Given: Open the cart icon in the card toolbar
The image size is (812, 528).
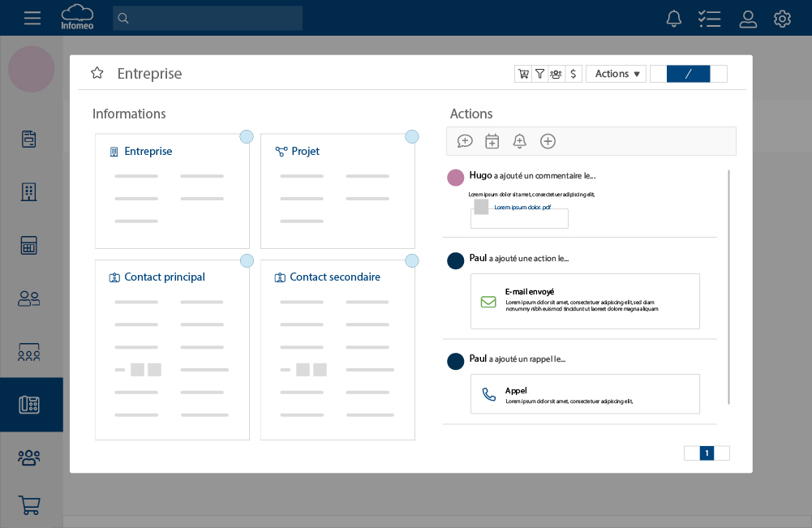Looking at the screenshot, I should [x=523, y=74].
